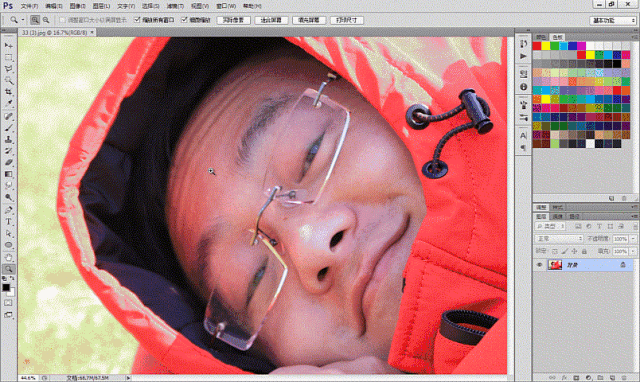
Task: Select the Eraser tool
Action: tap(8, 162)
